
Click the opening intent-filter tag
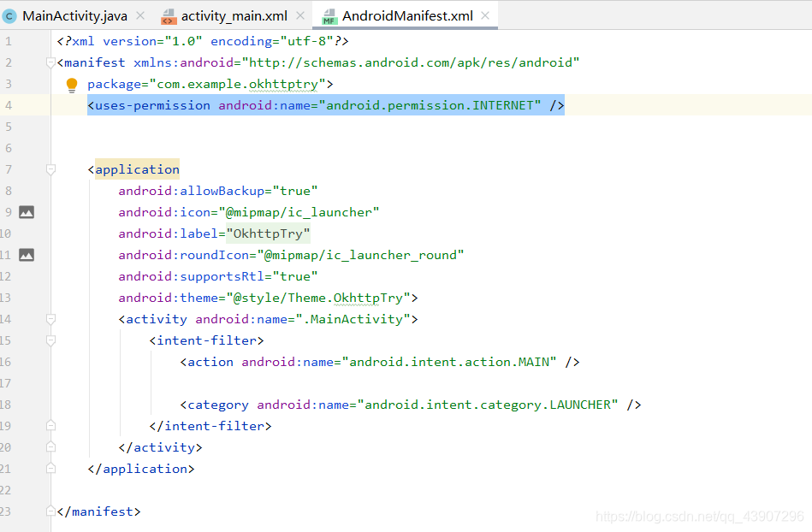point(206,340)
